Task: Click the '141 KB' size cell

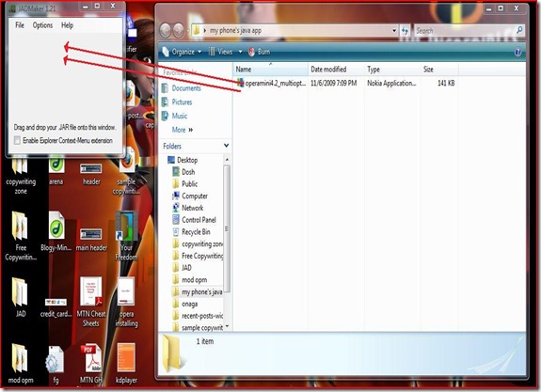Action: 446,83
